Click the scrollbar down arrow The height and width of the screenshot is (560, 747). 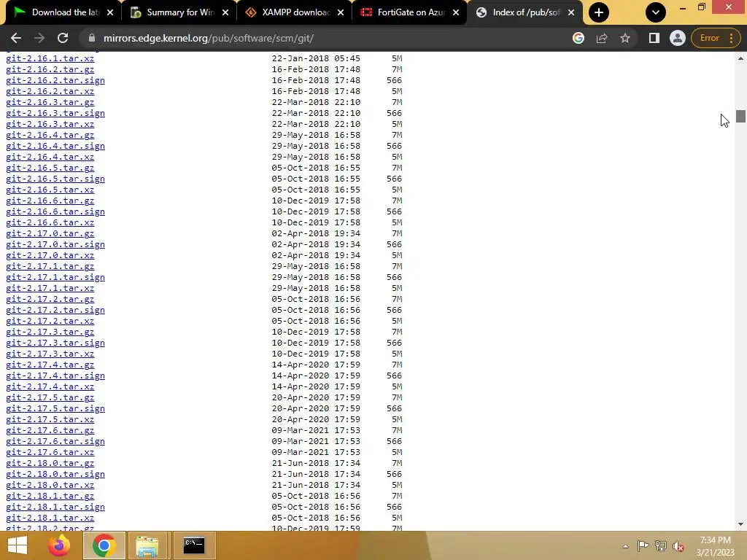click(x=740, y=524)
